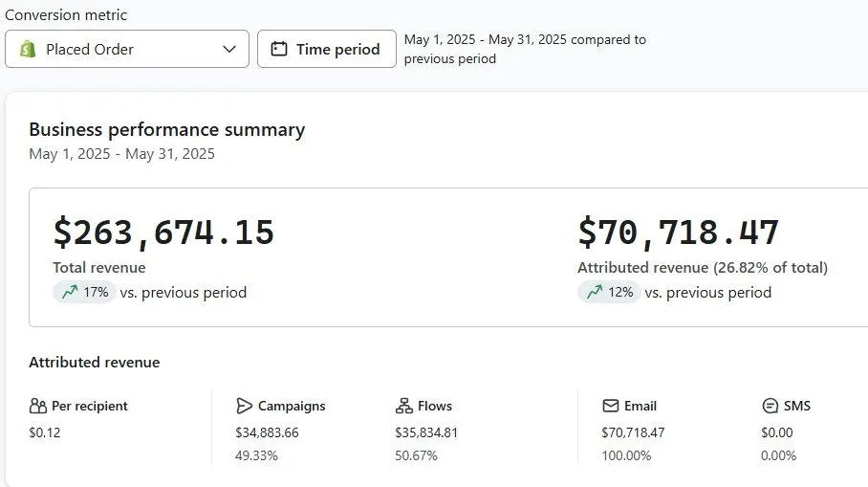The height and width of the screenshot is (487, 868).
Task: Click the trend arrow beside 12%
Action: 594,293
